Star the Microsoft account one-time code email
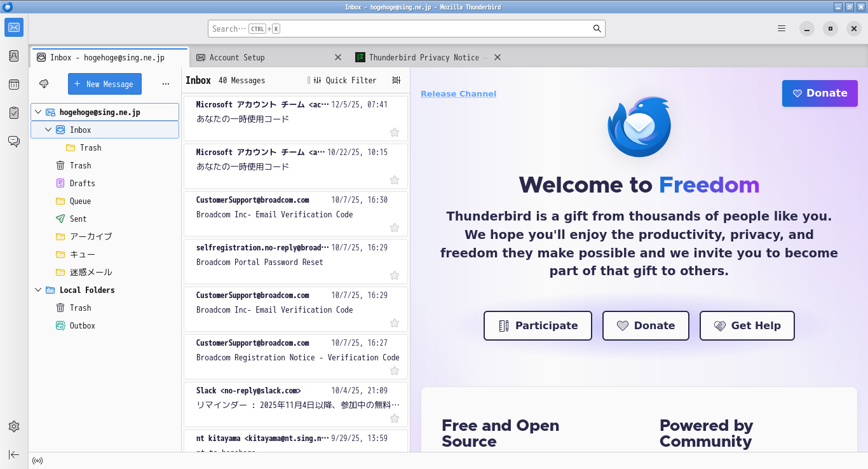The width and height of the screenshot is (868, 469). pyautogui.click(x=395, y=132)
